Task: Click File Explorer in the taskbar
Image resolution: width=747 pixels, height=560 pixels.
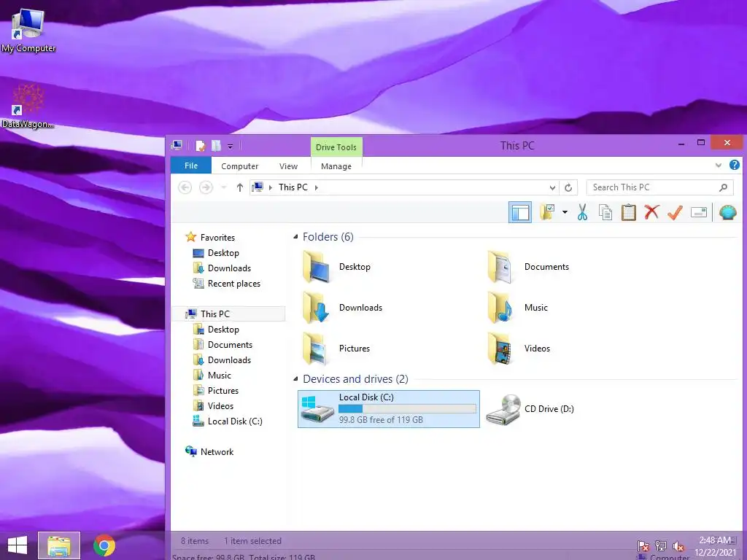Action: pos(59,545)
